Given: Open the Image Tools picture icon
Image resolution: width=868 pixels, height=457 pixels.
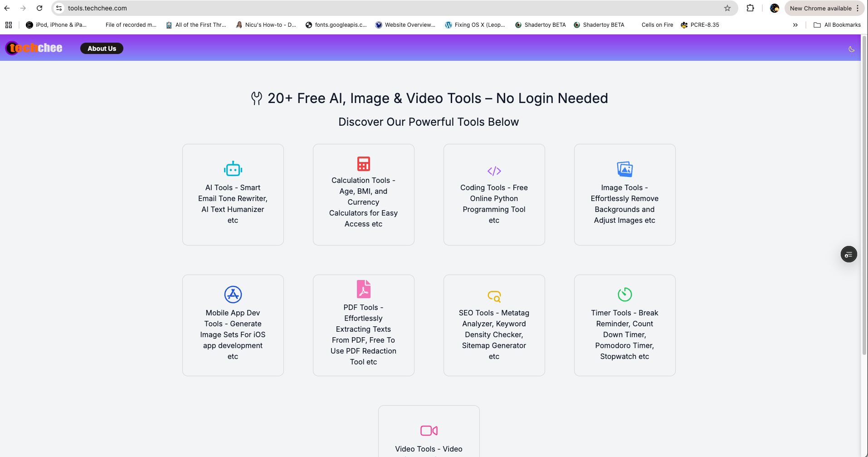Looking at the screenshot, I should tap(624, 169).
